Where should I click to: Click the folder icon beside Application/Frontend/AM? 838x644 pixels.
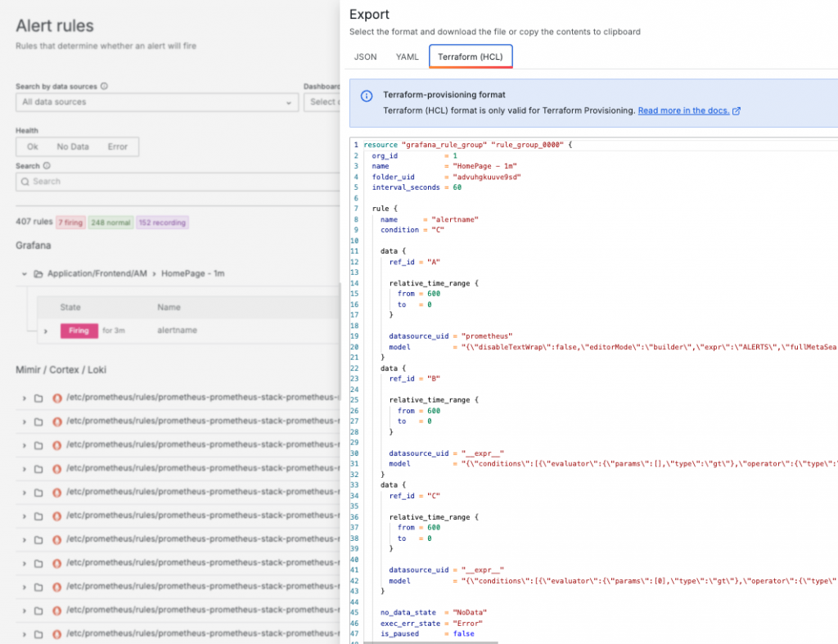(x=38, y=273)
